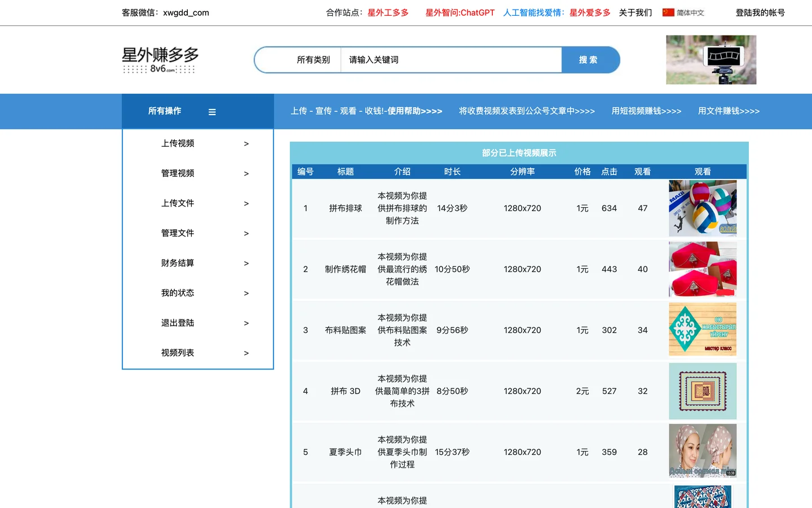The image size is (812, 508).
Task: Open the 用文件赚钱 link
Action: tap(729, 111)
